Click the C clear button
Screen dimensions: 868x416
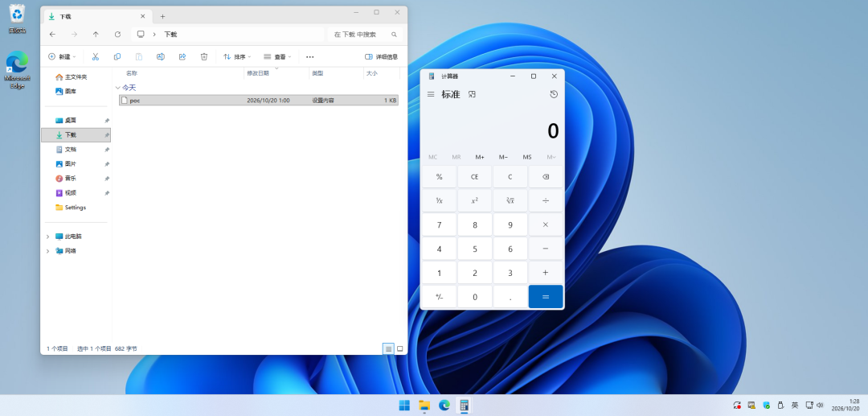coord(510,177)
